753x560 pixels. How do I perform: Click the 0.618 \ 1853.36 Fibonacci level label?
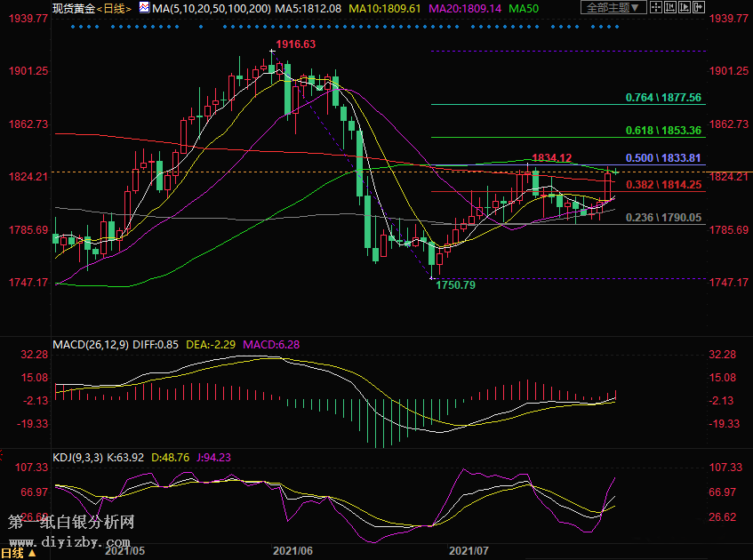[663, 131]
